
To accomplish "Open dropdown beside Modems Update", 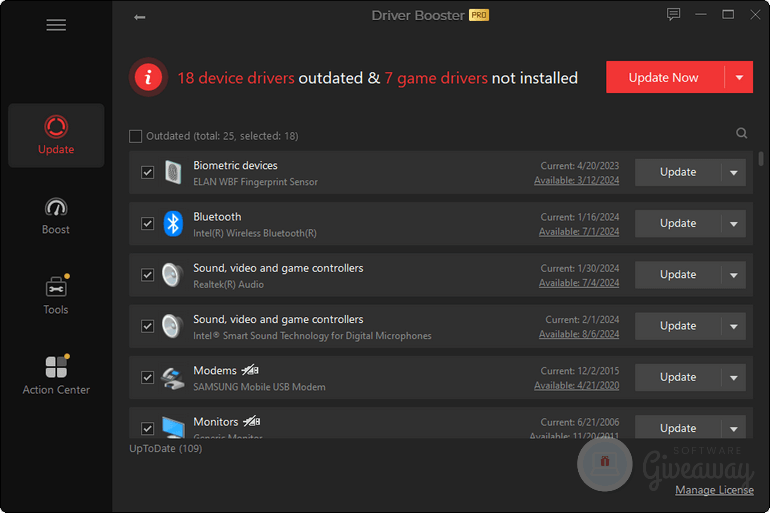I will tap(734, 378).
